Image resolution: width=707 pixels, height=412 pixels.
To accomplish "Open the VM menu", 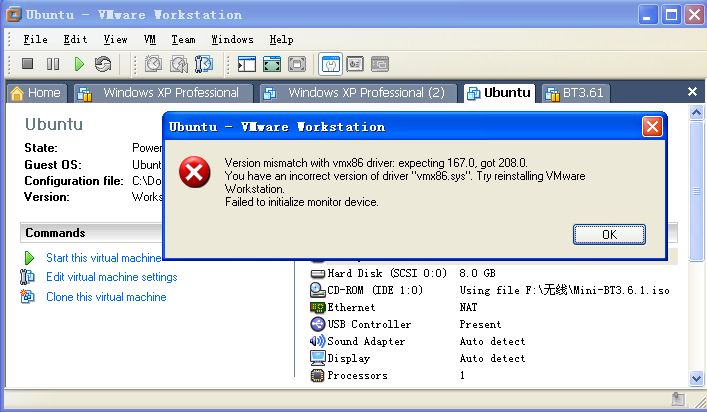I will click(x=150, y=40).
